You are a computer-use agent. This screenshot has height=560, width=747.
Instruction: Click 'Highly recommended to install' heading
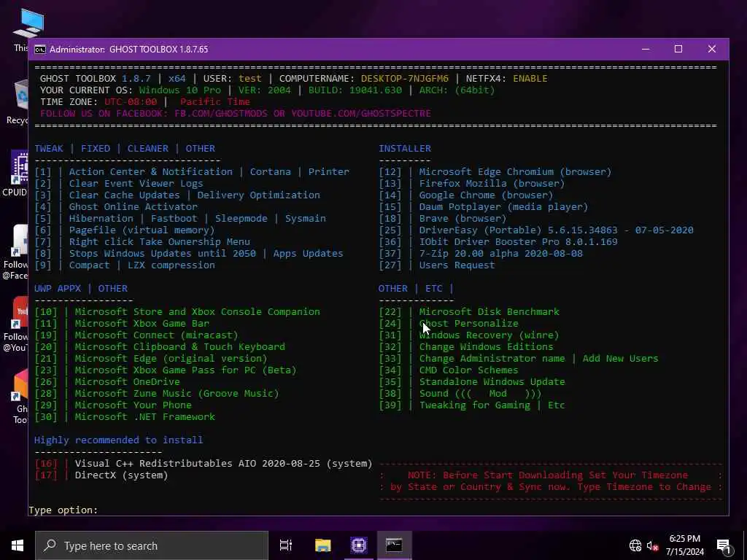coord(119,440)
